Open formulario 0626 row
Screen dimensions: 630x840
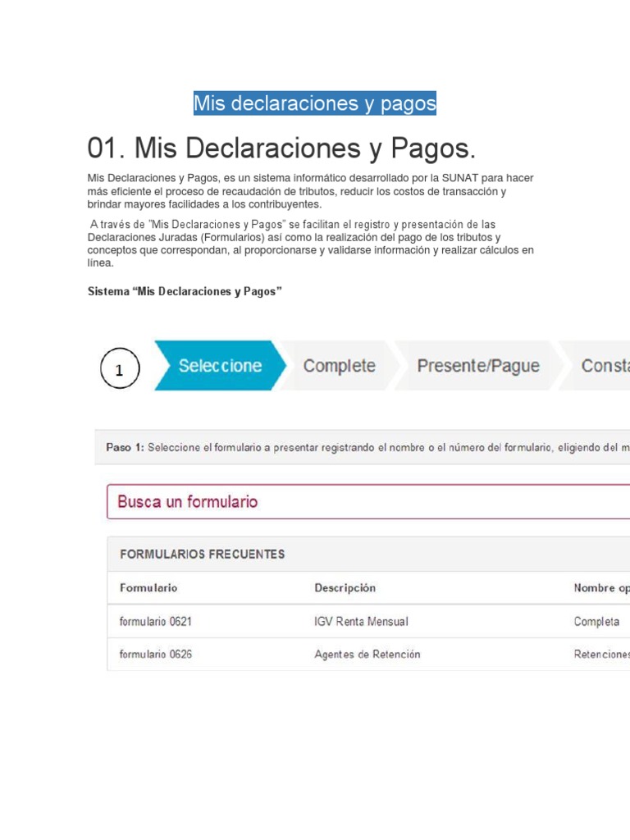[x=368, y=654]
